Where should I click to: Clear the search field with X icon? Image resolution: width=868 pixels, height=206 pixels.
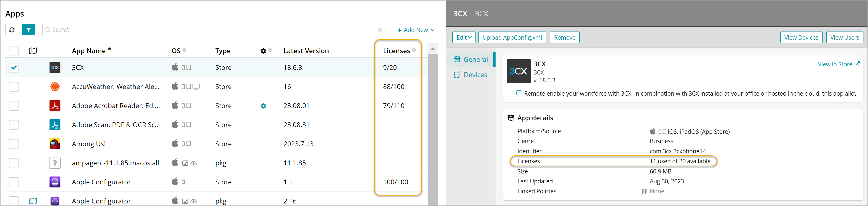pyautogui.click(x=380, y=30)
